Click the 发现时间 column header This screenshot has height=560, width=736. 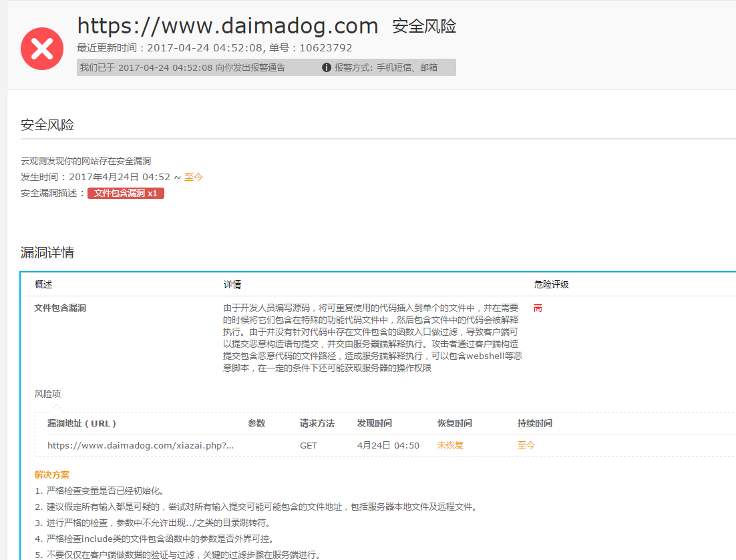(374, 423)
